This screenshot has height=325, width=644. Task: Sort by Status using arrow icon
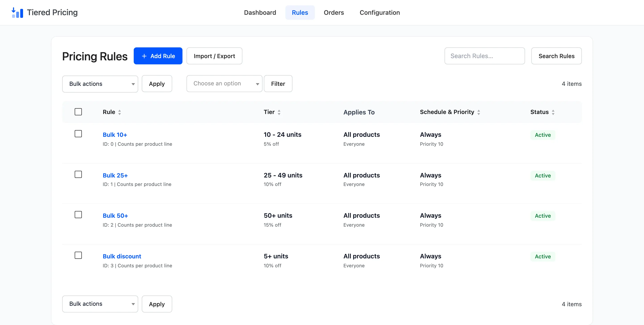553,112
